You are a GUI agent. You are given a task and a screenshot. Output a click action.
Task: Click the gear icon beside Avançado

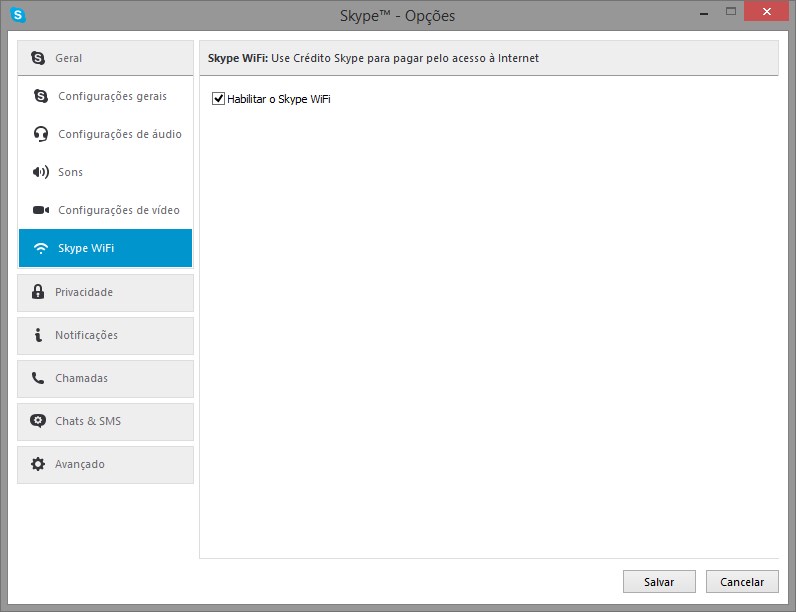coord(38,464)
